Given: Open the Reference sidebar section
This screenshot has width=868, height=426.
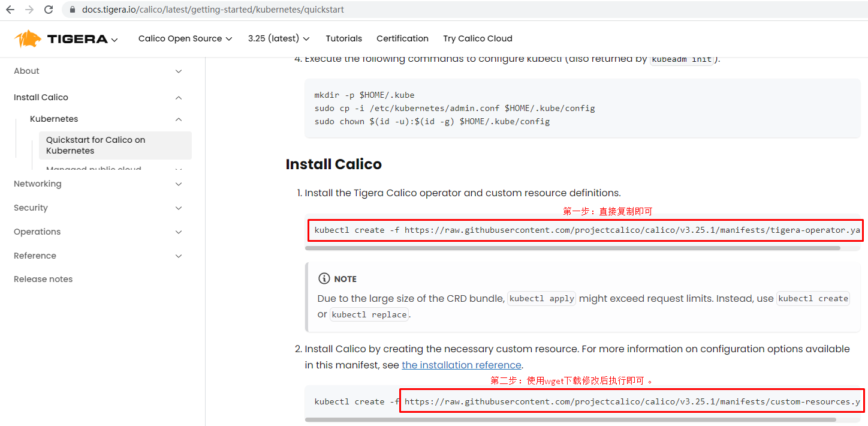Looking at the screenshot, I should pyautogui.click(x=35, y=256).
